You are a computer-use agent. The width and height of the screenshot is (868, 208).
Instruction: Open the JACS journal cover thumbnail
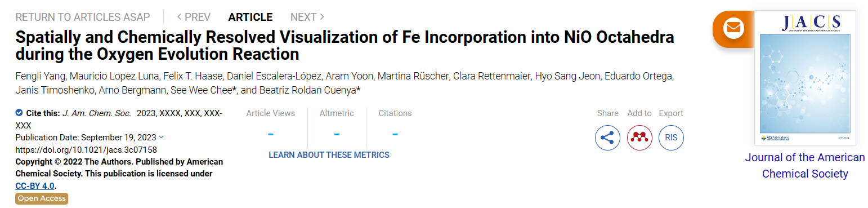click(804, 78)
